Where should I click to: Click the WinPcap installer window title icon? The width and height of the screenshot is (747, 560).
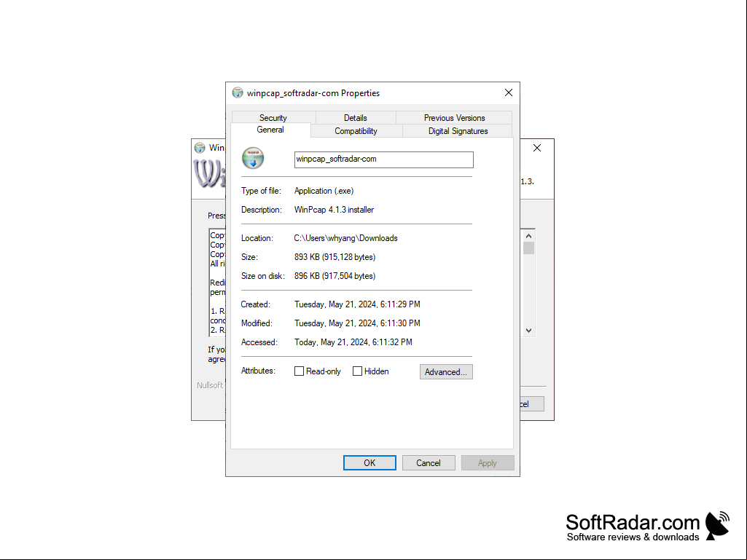[x=200, y=148]
